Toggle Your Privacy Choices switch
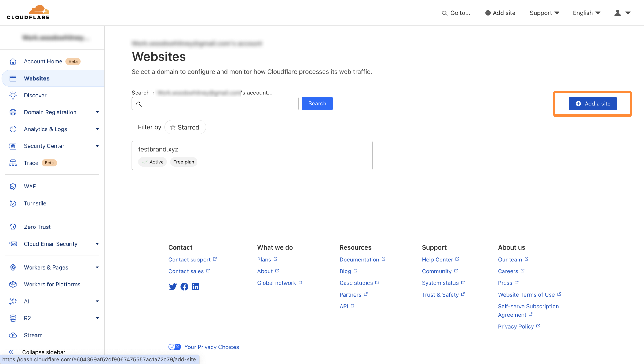 coord(175,347)
